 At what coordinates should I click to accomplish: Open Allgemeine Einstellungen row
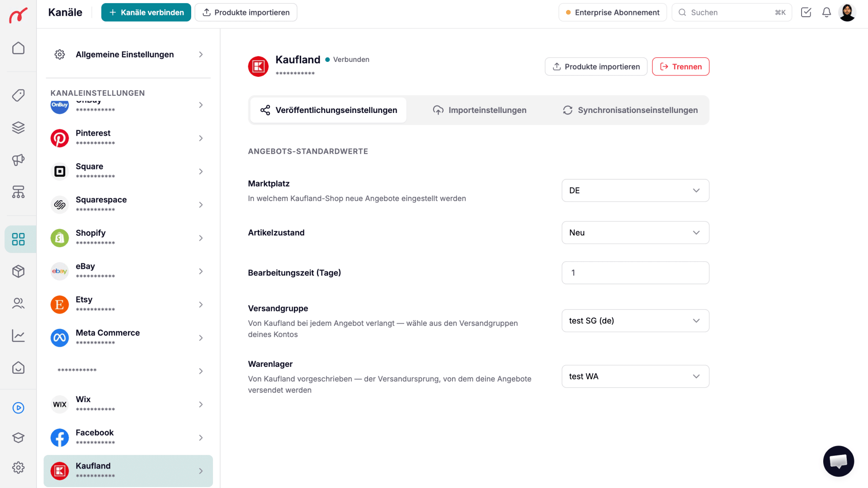tap(128, 55)
